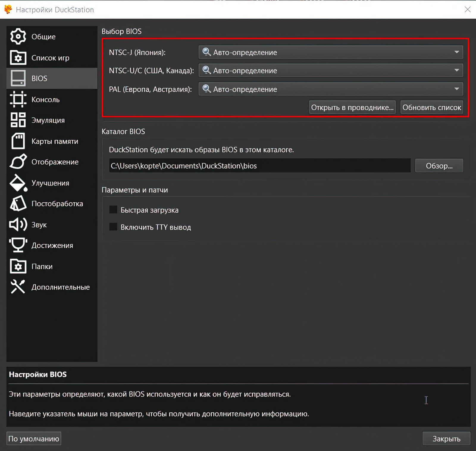Click the PAL (Европа, Австралия): label
This screenshot has height=451, width=476.
point(150,89)
